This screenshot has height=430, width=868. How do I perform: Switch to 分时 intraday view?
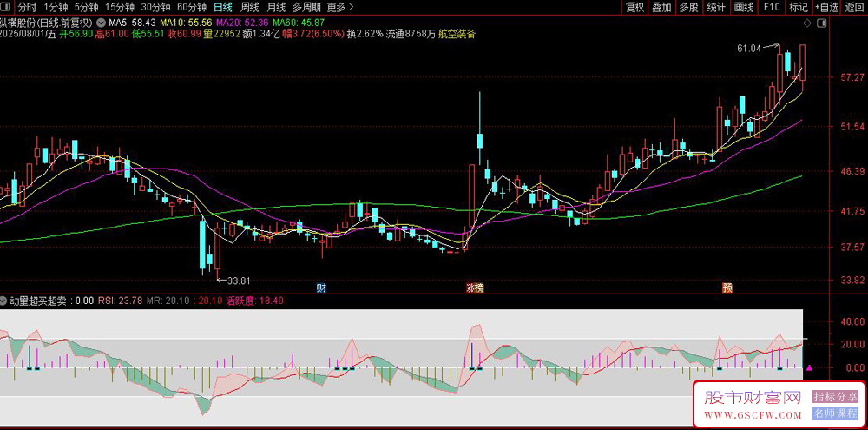tap(27, 7)
